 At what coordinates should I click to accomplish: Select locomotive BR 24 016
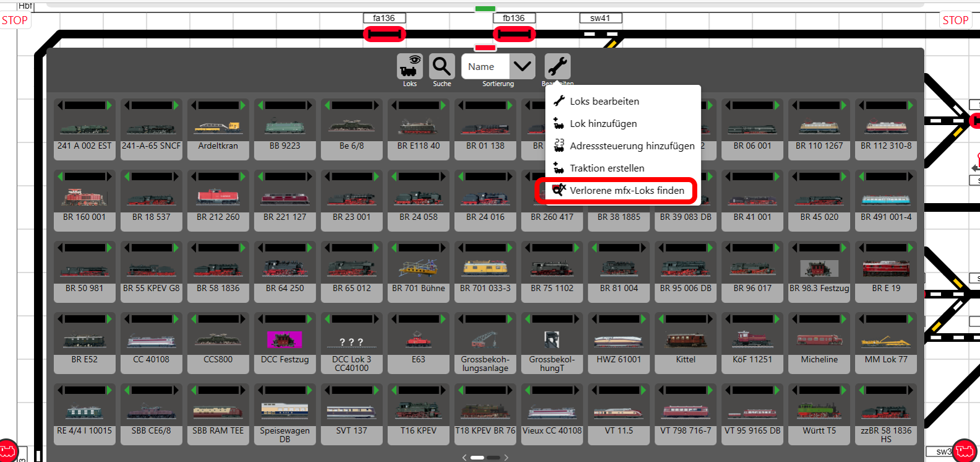pyautogui.click(x=486, y=201)
